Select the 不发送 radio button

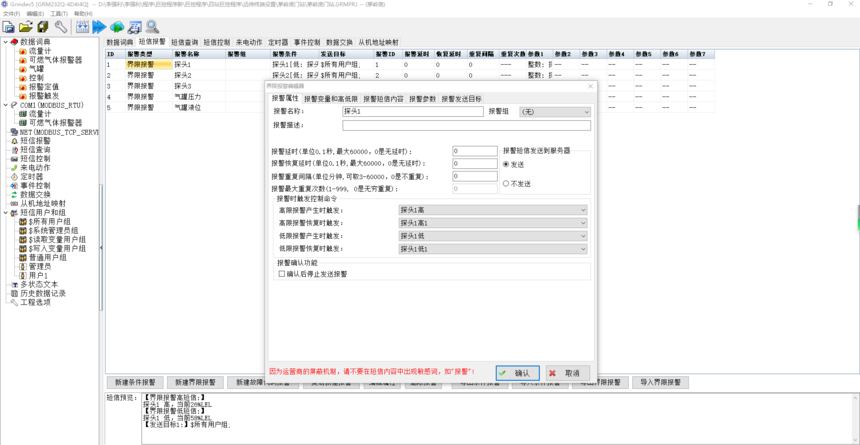tap(506, 184)
